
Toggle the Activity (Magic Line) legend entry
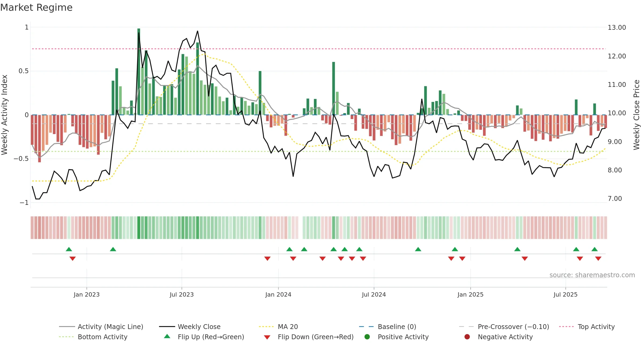coord(101,327)
